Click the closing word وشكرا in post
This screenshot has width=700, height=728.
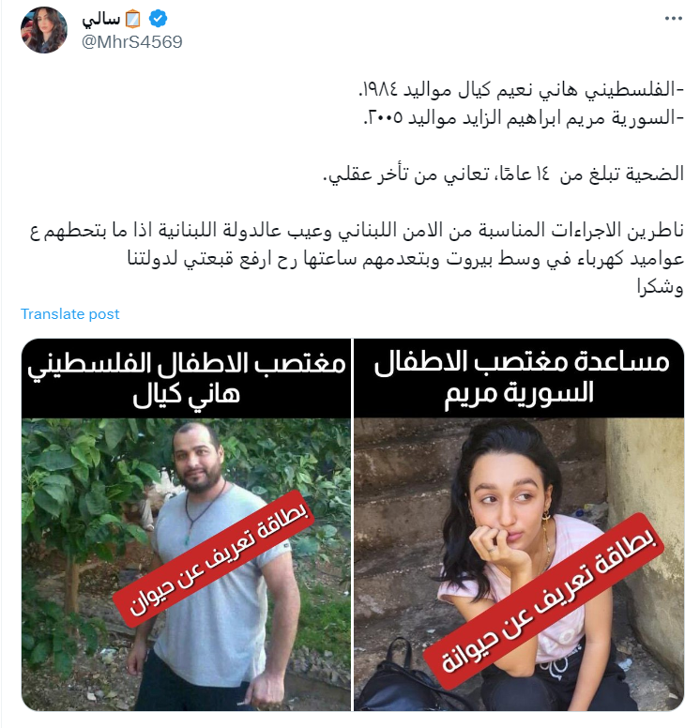click(x=660, y=287)
